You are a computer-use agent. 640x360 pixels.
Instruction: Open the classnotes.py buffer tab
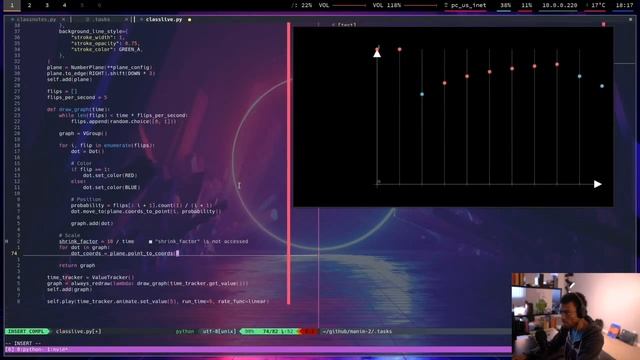coord(36,19)
